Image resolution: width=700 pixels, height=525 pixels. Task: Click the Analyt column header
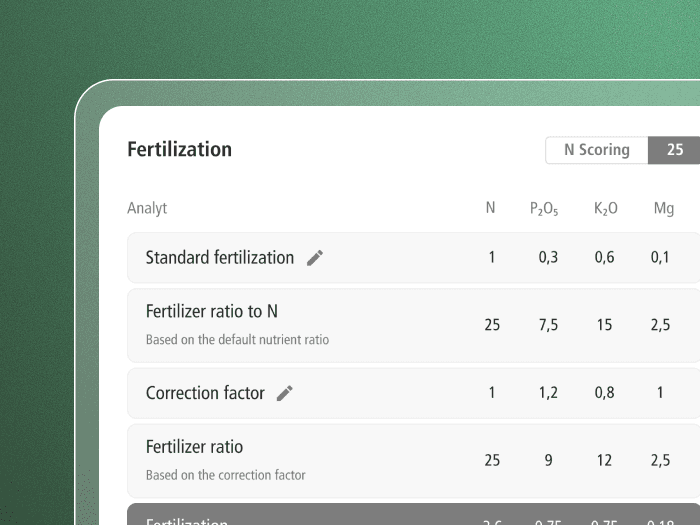tap(147, 209)
